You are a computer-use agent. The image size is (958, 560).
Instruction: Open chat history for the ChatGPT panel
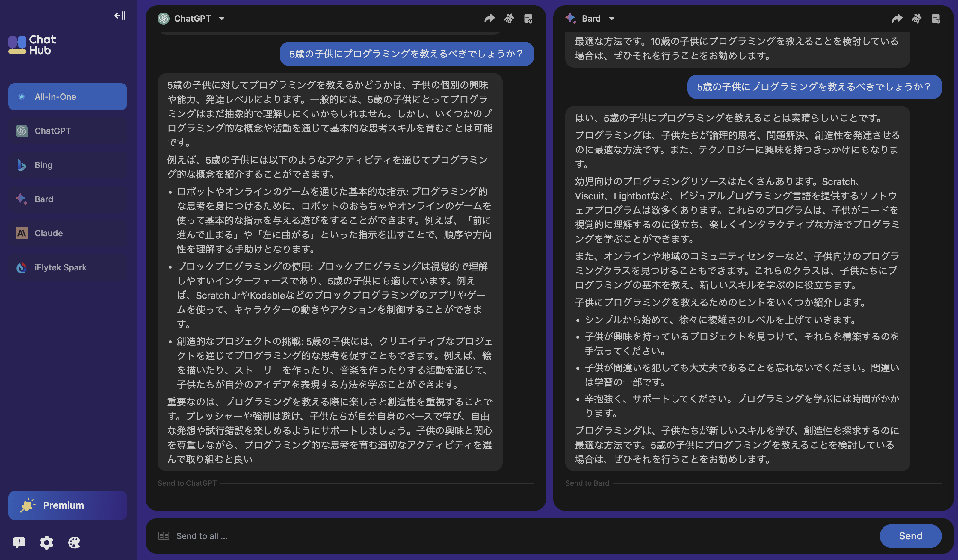(x=528, y=18)
